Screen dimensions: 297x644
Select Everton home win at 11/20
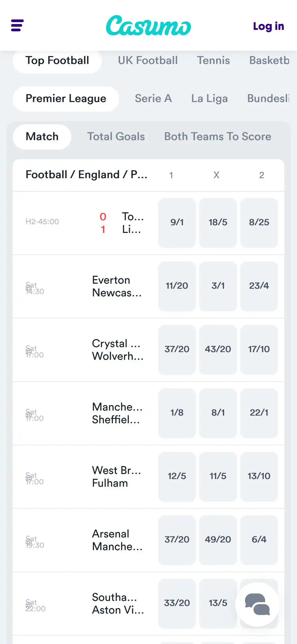[177, 286]
